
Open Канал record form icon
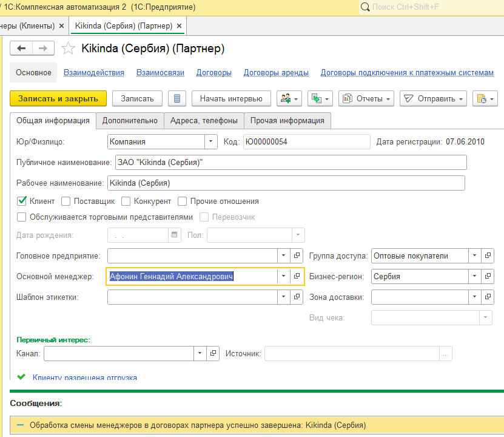point(213,353)
